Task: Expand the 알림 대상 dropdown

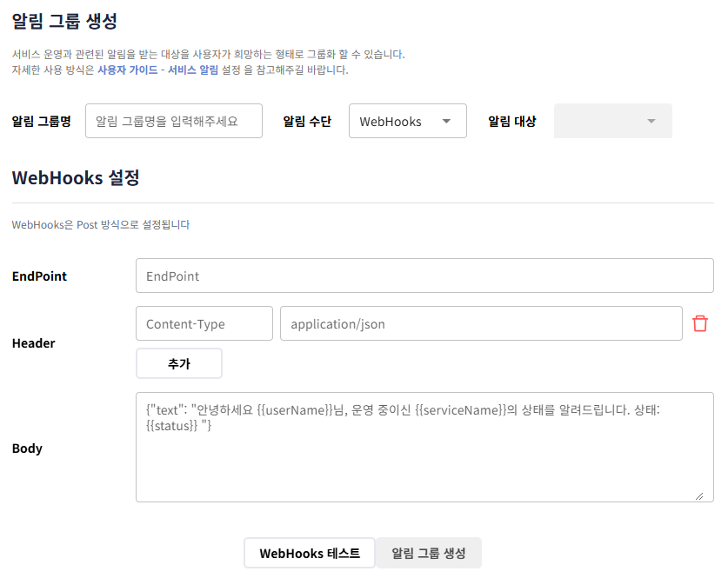Action: coord(612,122)
